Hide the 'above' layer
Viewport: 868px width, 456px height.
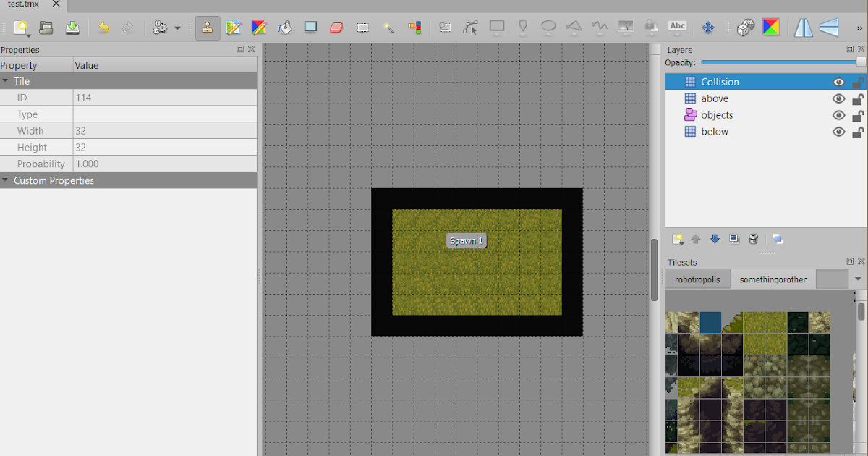839,98
